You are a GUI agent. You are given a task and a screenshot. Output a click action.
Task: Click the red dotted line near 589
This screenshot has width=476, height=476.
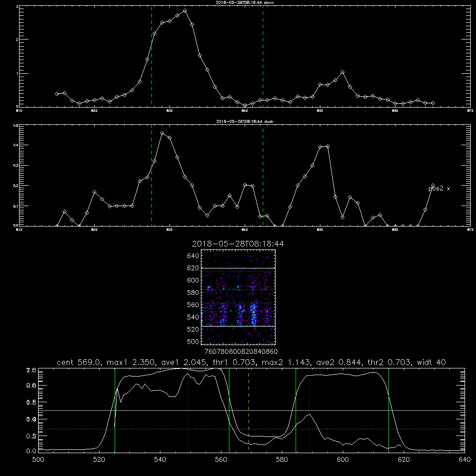pos(310,410)
